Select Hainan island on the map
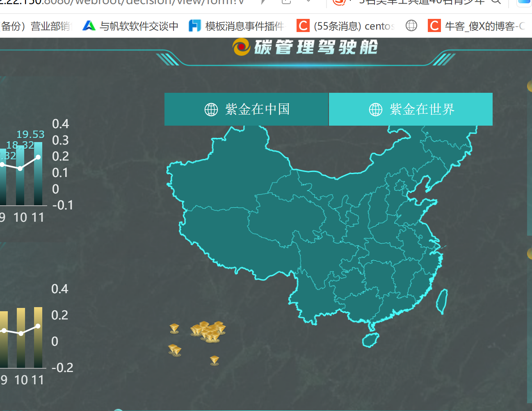 pos(370,340)
